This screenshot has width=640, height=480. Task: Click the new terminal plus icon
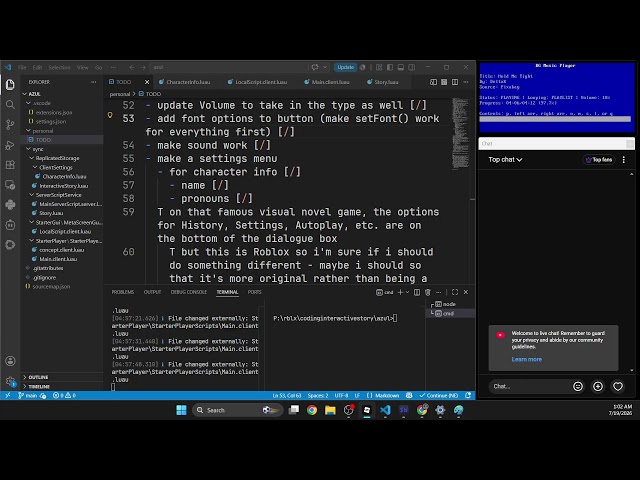pos(400,292)
